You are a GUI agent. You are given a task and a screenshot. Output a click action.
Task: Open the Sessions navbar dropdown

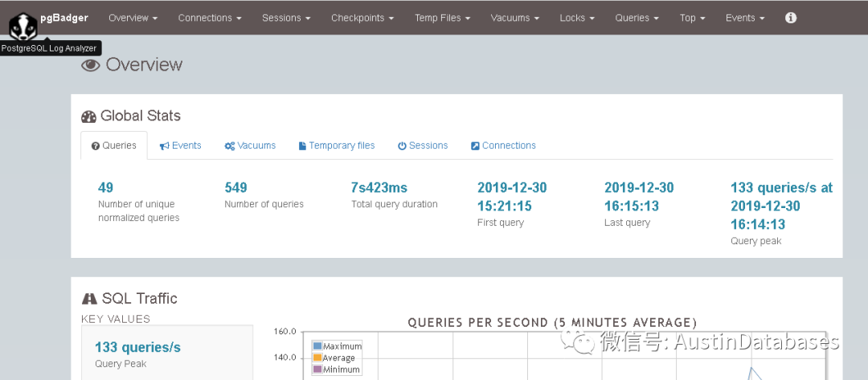[286, 18]
